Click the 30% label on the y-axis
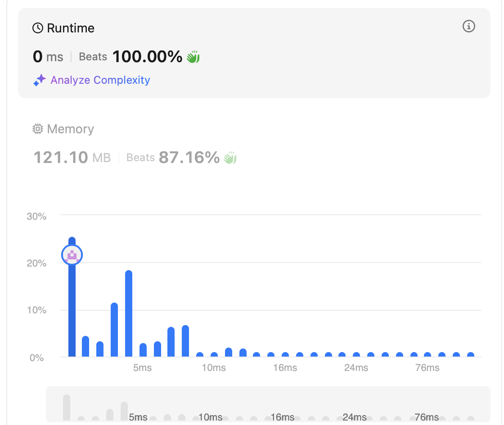 tap(36, 217)
